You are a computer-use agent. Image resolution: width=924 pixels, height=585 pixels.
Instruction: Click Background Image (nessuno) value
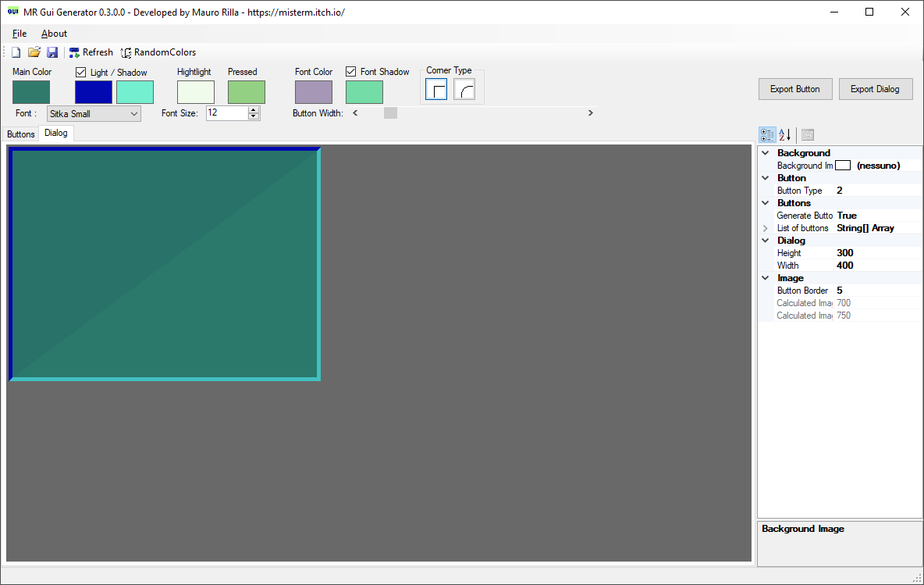point(878,166)
